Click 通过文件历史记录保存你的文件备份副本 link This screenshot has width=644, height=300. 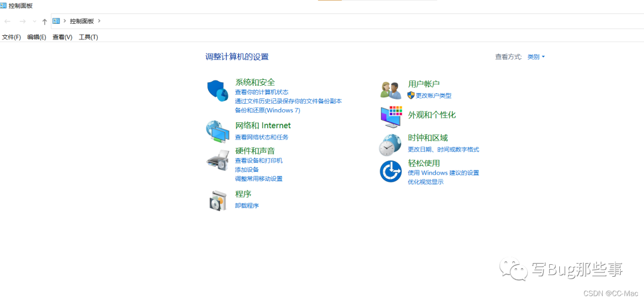pyautogui.click(x=289, y=101)
